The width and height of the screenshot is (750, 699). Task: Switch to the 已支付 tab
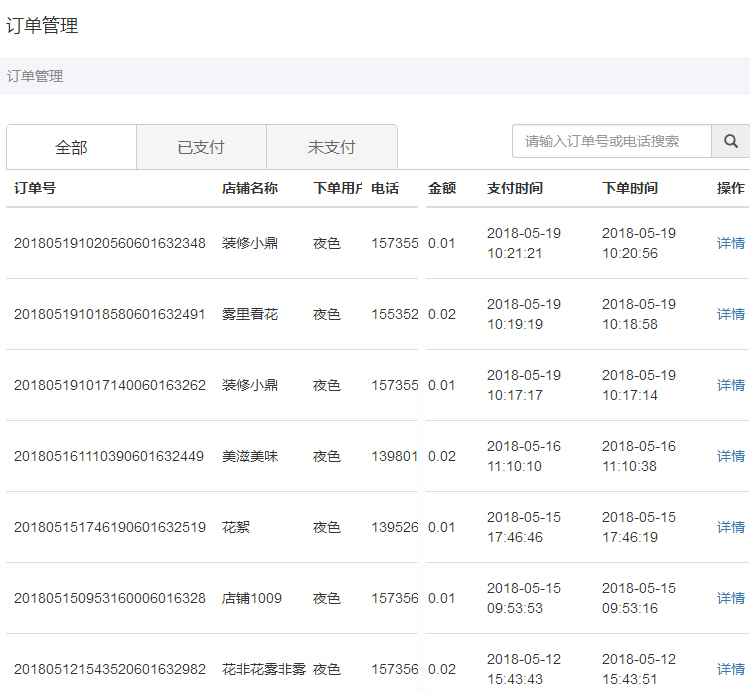[x=201, y=148]
